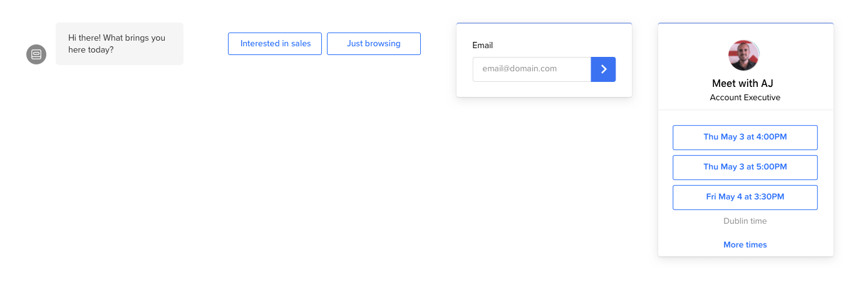Open the "More times" link
The width and height of the screenshot is (868, 297).
pos(745,244)
